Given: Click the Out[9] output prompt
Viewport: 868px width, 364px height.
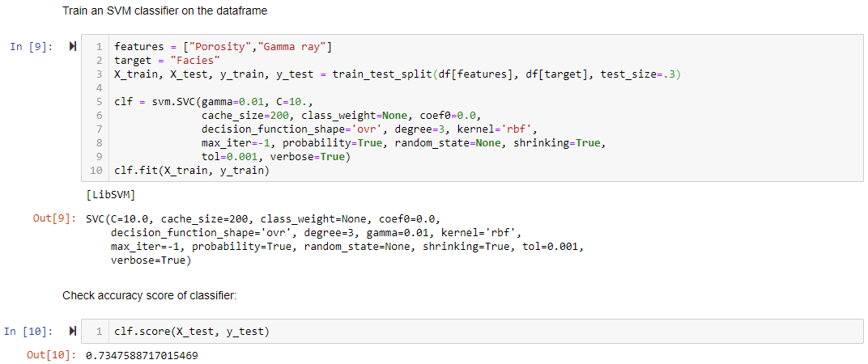Looking at the screenshot, I should point(55,218).
